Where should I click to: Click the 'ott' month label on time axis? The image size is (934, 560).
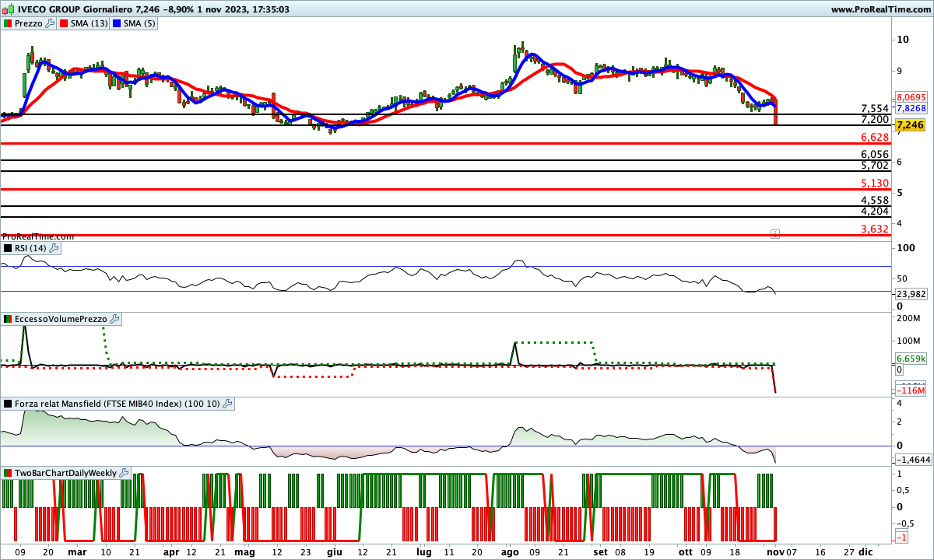click(x=685, y=551)
